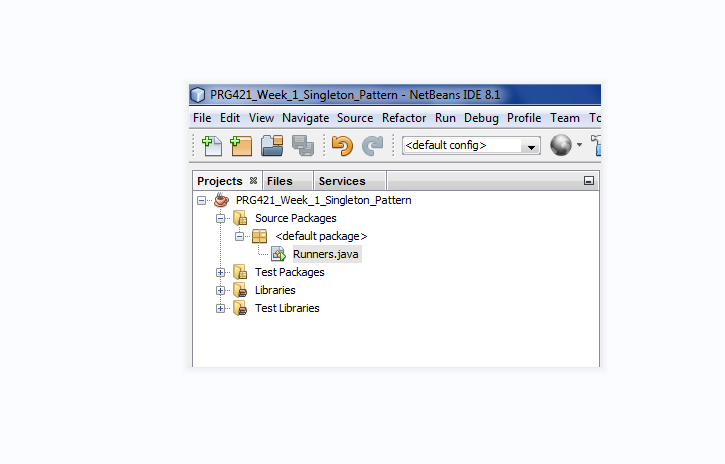This screenshot has width=725, height=464.
Task: Select the <default package> label
Action: pos(321,236)
